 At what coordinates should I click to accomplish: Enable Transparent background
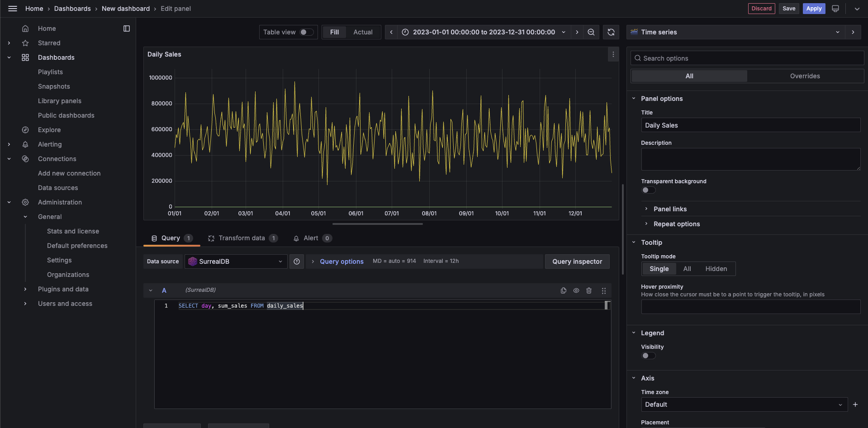coord(648,190)
